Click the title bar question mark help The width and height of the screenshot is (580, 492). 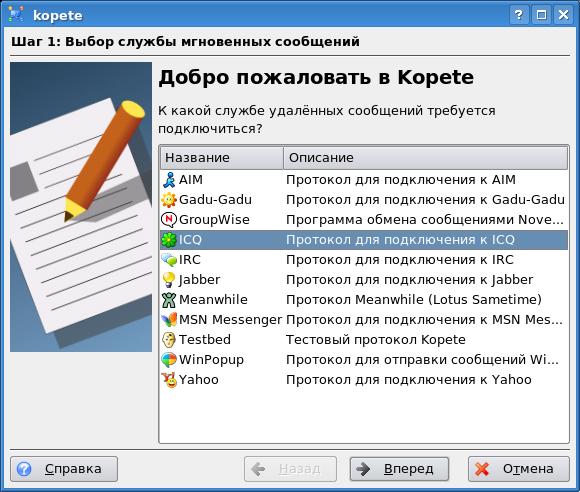coord(519,15)
